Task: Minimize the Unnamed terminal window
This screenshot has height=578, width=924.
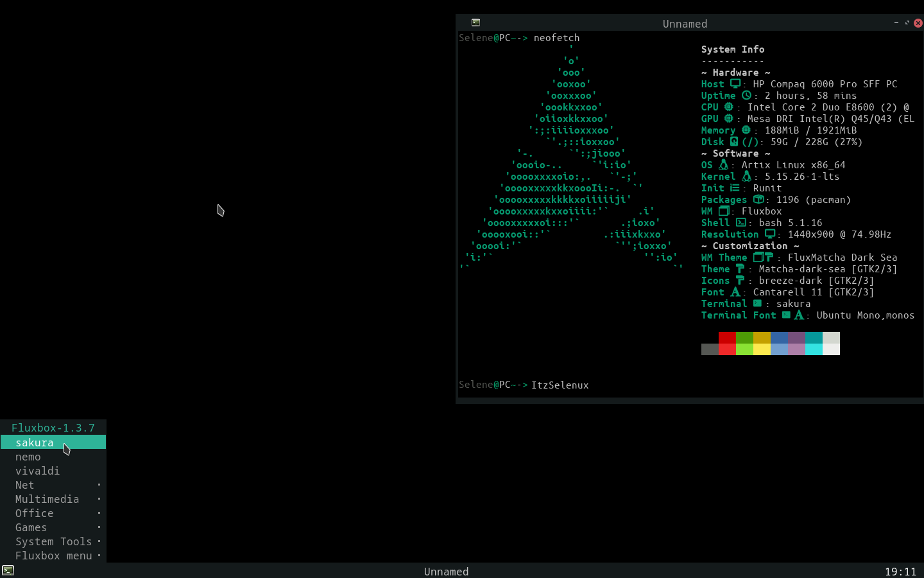Action: point(896,22)
